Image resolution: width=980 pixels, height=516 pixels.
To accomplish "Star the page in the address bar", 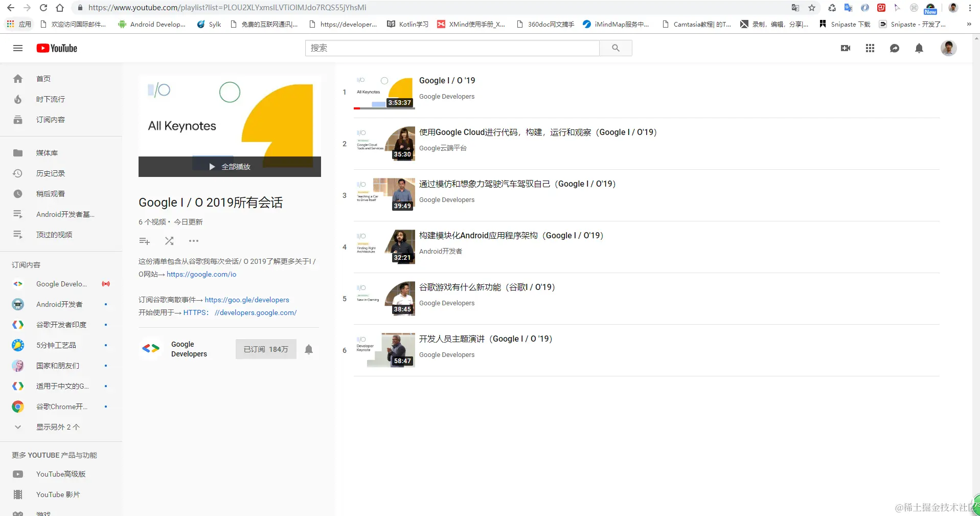I will (812, 8).
